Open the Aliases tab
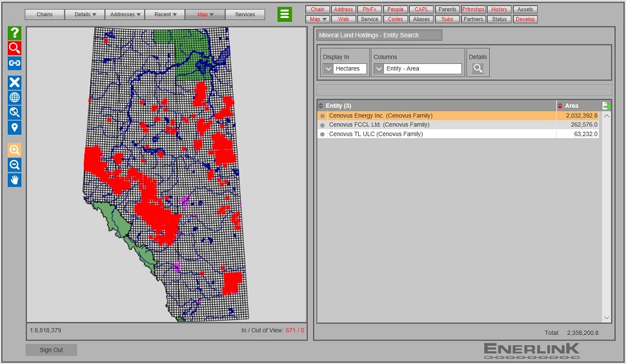This screenshot has height=364, width=626. click(421, 19)
